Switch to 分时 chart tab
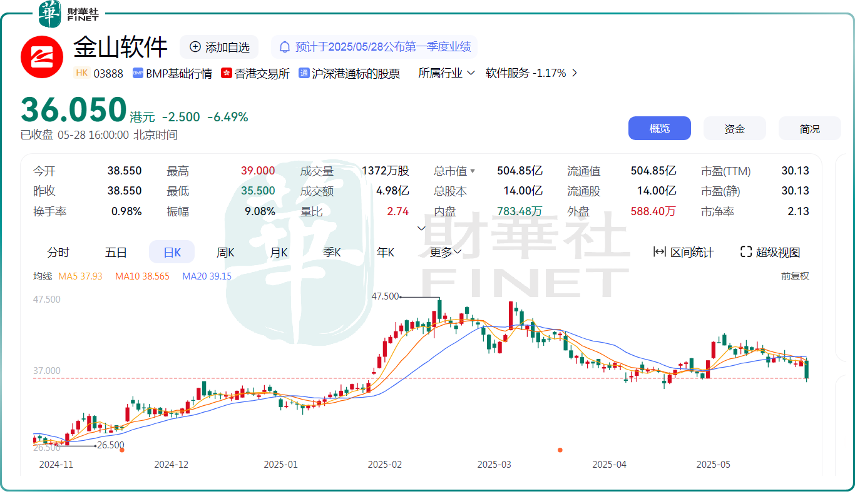Viewport: 855px width, 504px height. point(58,252)
